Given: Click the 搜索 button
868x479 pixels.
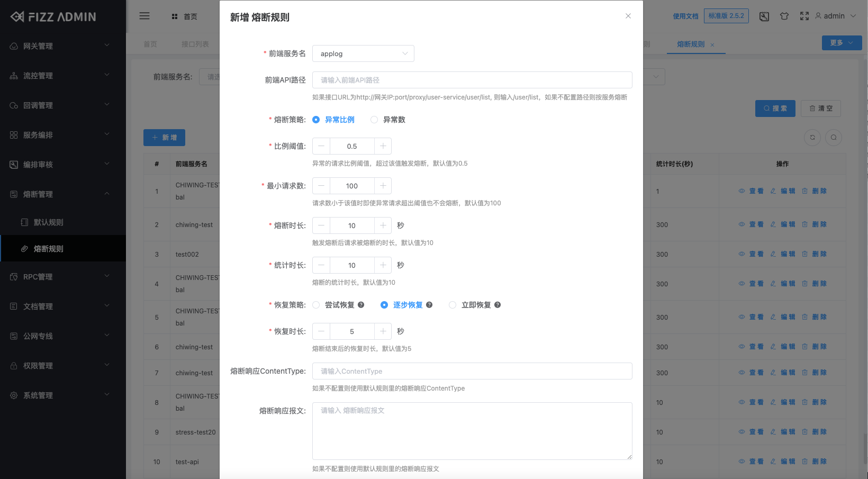Looking at the screenshot, I should [775, 109].
